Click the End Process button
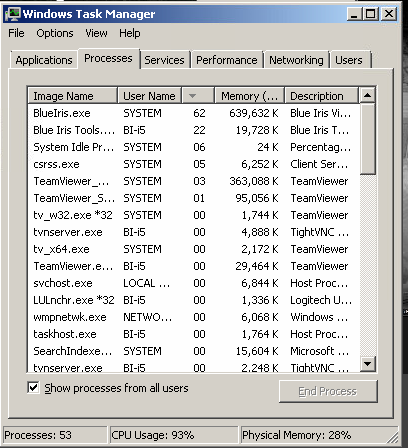Screen dimensions: 408x448 pos(328,391)
